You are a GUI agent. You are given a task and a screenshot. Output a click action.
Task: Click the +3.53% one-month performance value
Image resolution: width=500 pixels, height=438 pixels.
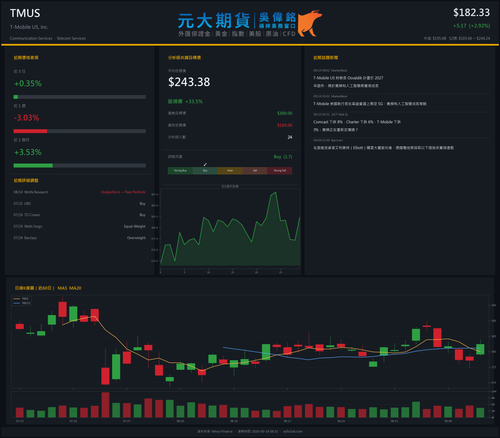28,152
